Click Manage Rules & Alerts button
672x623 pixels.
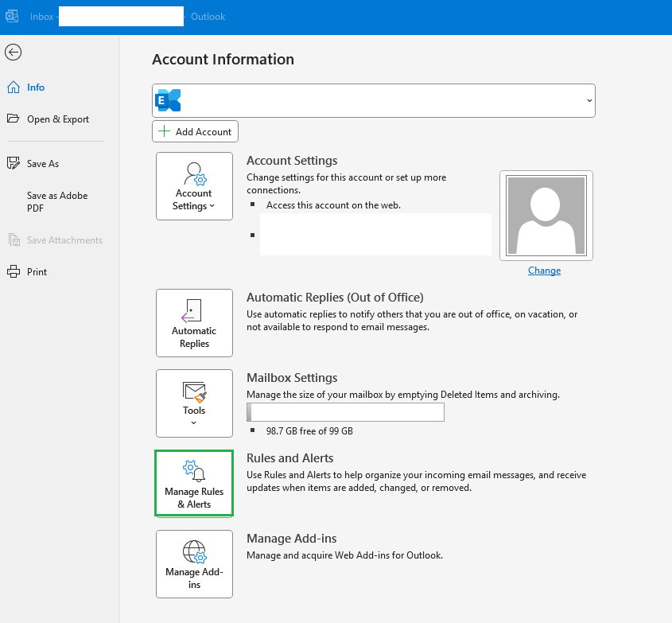click(194, 483)
